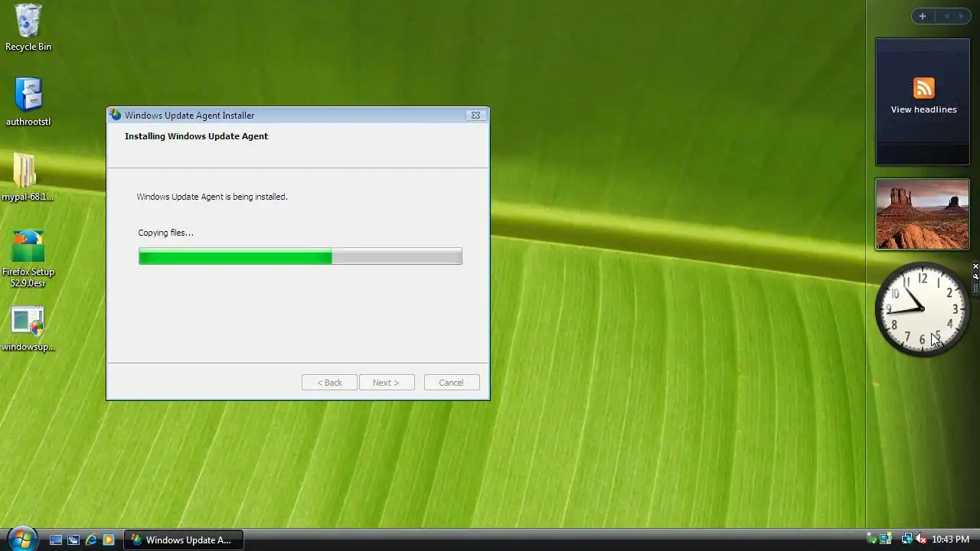The width and height of the screenshot is (980, 551).
Task: Launch Internet Explorer from quick launch
Action: tap(91, 540)
